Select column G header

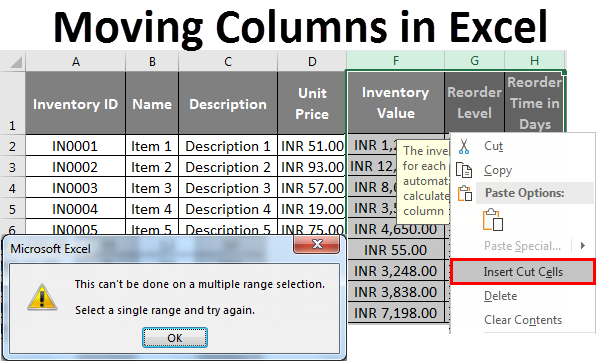point(474,60)
